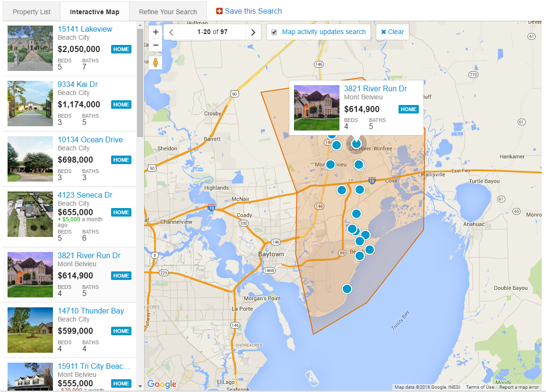Click the listing scrollbar down arrow
546x392 pixels.
[x=140, y=386]
